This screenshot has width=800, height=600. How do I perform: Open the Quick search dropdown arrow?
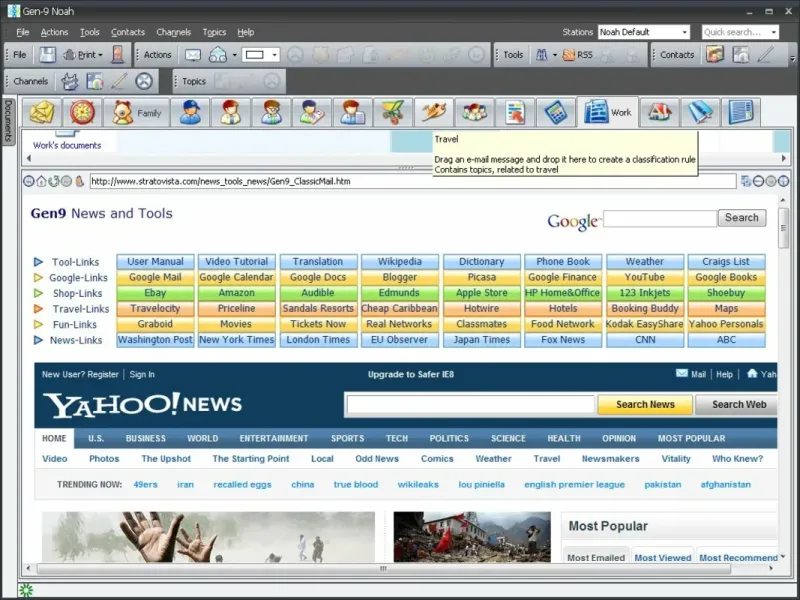(774, 32)
